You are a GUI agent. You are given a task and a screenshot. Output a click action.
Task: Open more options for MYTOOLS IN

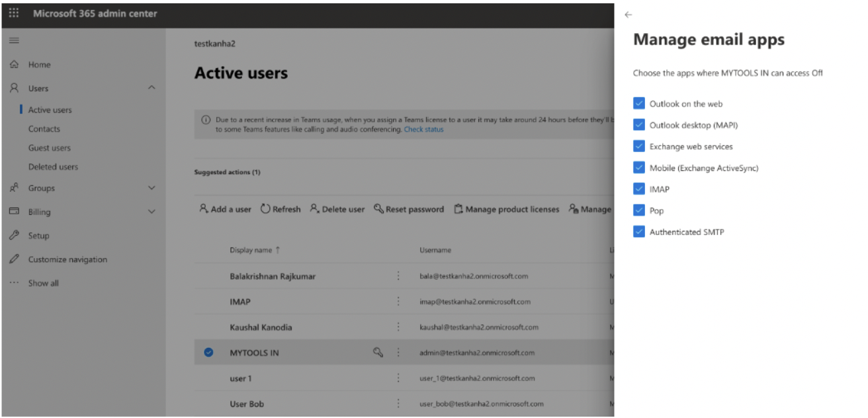398,353
